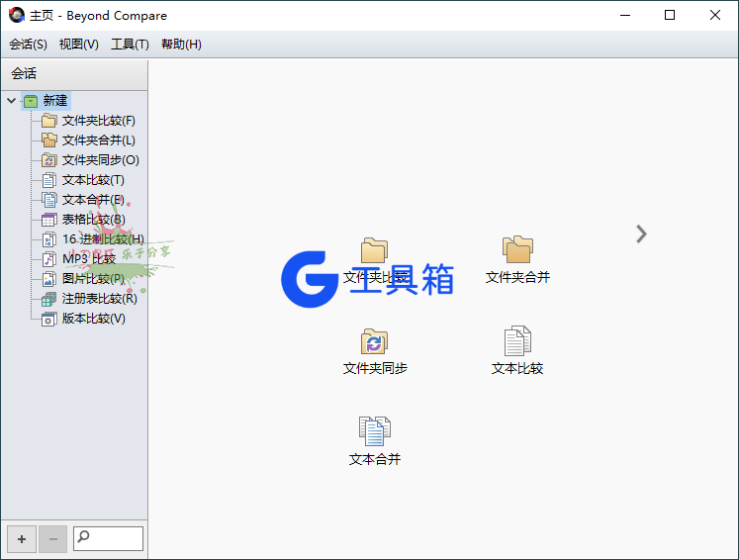Screen dimensions: 739x560
Task: Click the 文件夹合并 label on home page
Action: [x=517, y=277]
